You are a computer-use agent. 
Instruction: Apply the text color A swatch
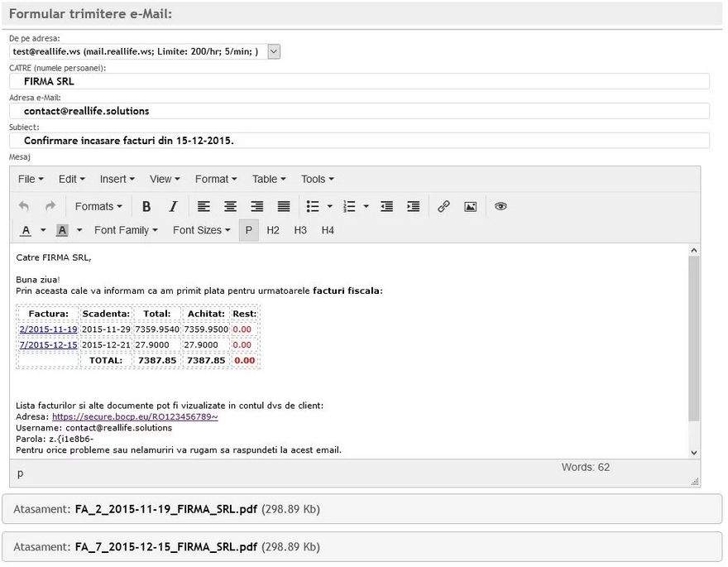point(26,230)
